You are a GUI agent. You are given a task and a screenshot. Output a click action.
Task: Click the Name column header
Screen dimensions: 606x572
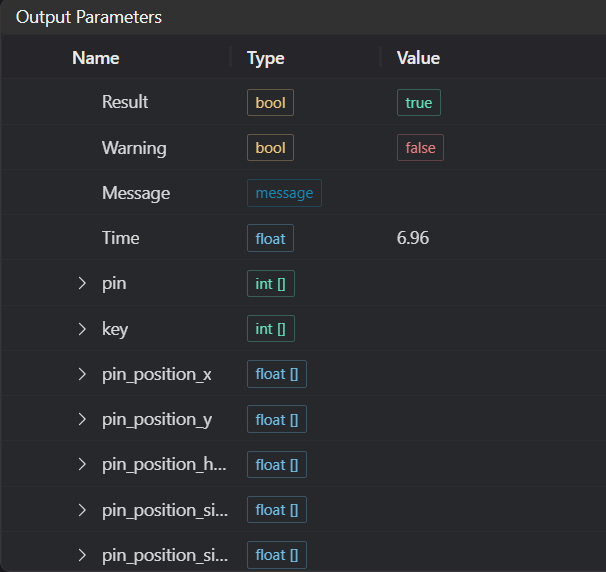[96, 58]
